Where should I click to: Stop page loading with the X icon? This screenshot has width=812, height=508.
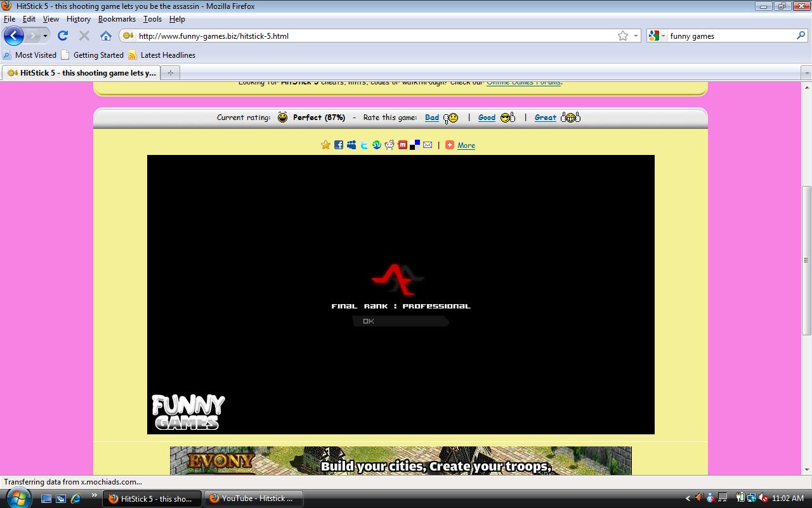coord(84,36)
